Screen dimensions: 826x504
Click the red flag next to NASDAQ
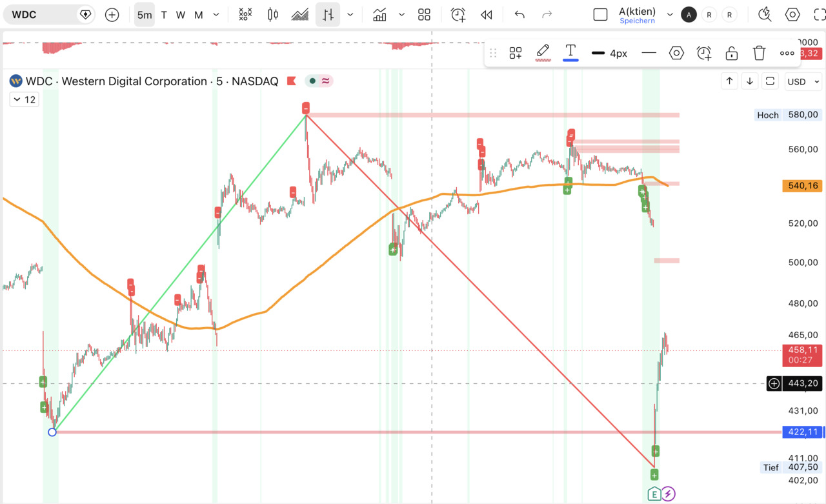point(291,81)
